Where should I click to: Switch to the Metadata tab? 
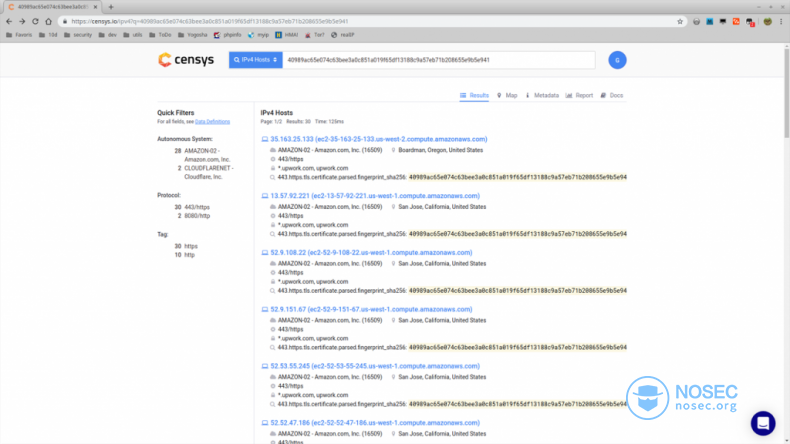pos(542,95)
